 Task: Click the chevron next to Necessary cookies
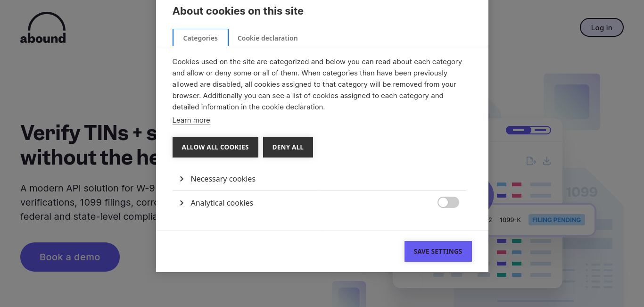[182, 179]
